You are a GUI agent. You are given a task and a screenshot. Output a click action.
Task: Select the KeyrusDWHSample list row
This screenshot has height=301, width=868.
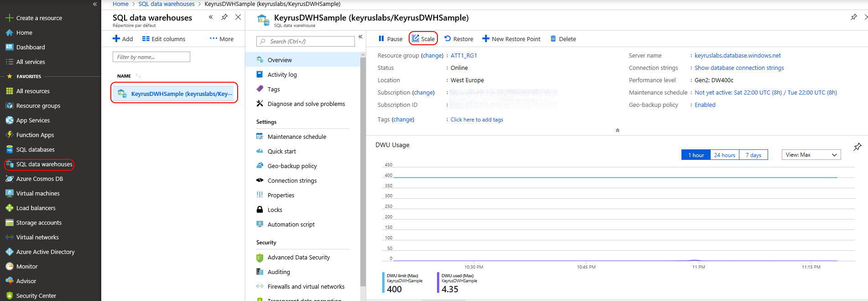[175, 93]
